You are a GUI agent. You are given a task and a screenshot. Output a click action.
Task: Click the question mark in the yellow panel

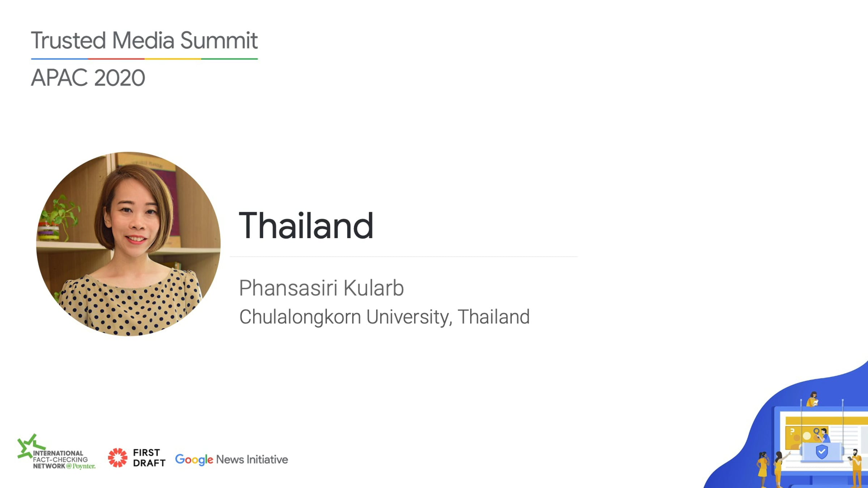tap(792, 431)
